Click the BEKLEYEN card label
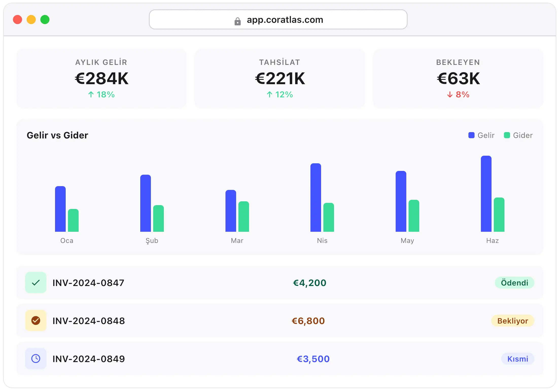Screen dimensions: 560x392 click(458, 62)
